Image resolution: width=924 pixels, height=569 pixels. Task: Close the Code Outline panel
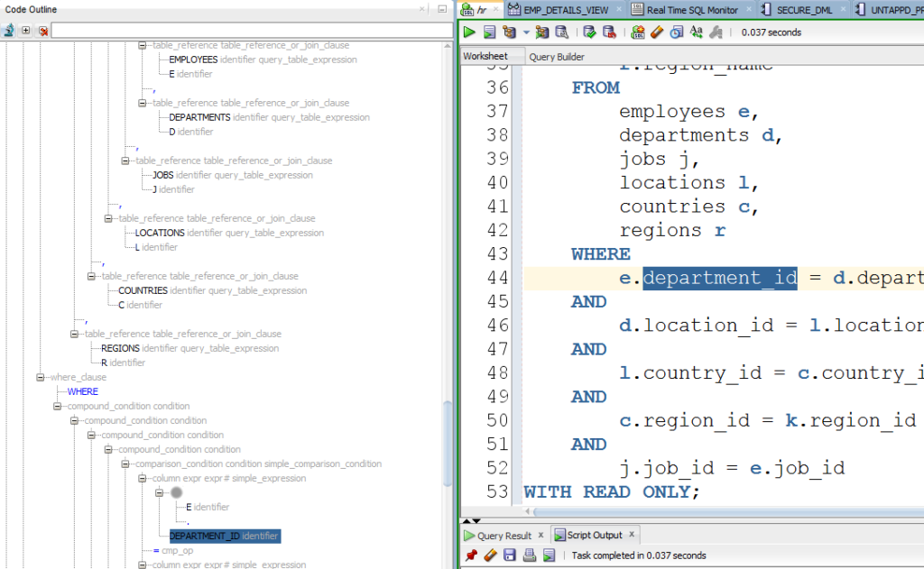(422, 9)
